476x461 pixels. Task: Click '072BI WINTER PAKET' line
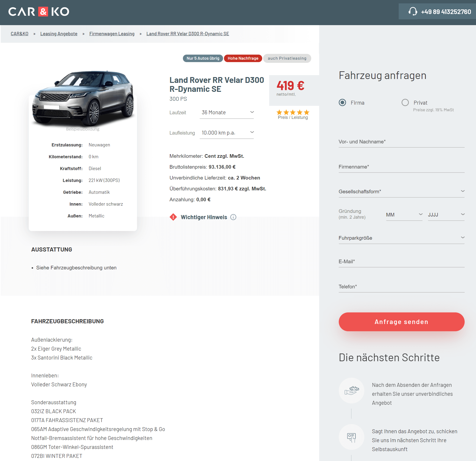57,456
